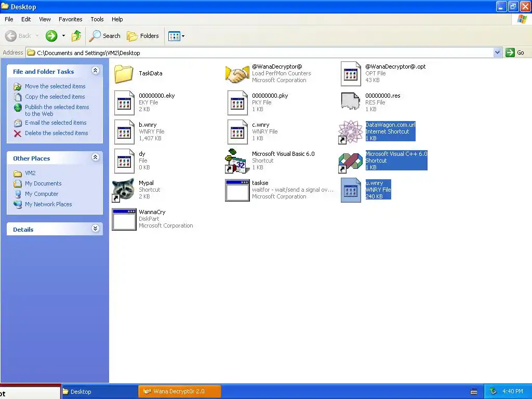Select the Microsoft Visual Basic 6.0 icon
The width and height of the screenshot is (532, 399).
point(237,161)
